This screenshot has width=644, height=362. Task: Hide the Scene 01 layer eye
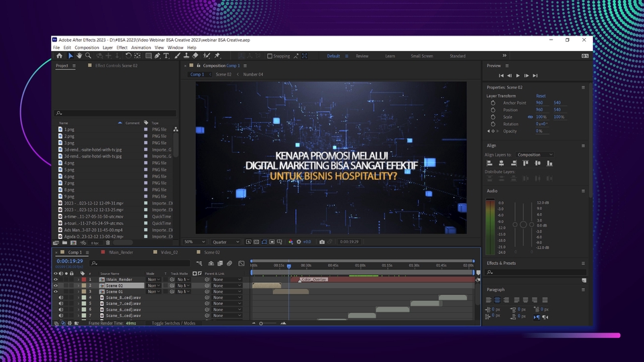[x=56, y=292]
